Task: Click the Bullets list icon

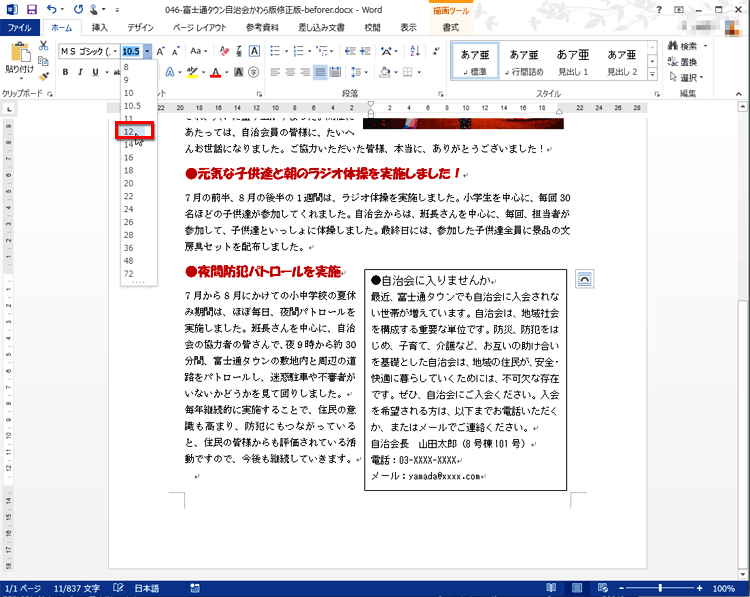Action: (275, 51)
